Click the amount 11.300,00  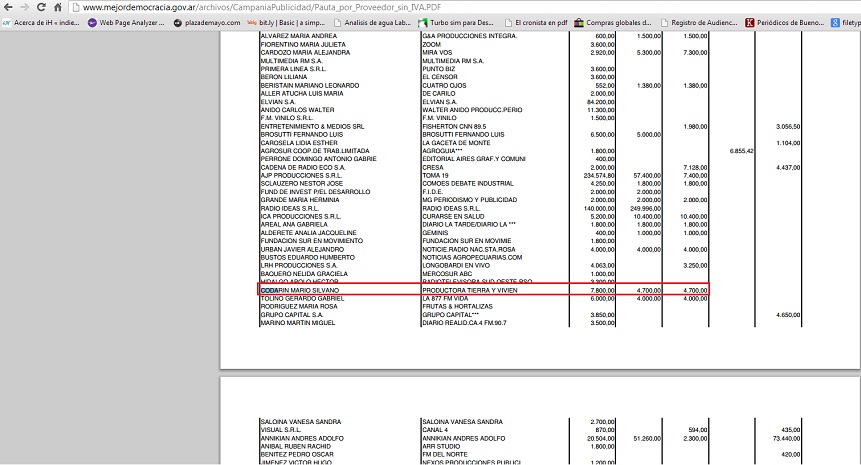point(601,110)
